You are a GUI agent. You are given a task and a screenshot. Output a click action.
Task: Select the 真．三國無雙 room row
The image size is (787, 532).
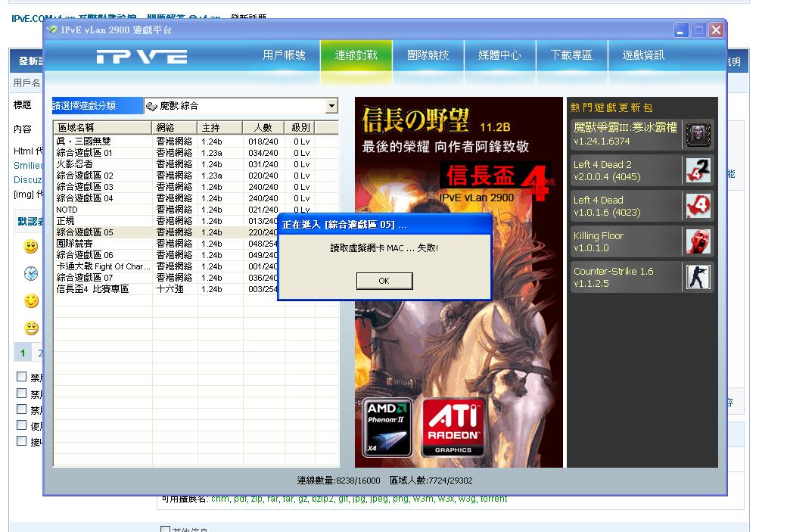196,142
